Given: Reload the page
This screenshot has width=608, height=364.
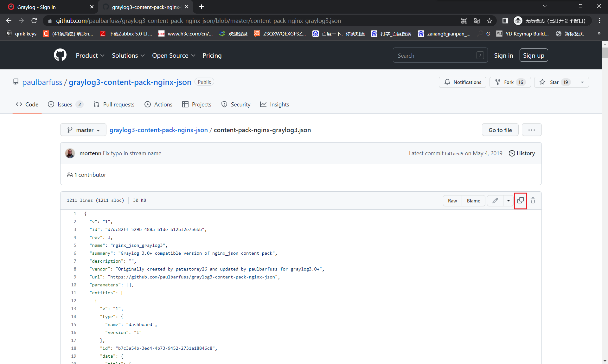Looking at the screenshot, I should pos(34,21).
